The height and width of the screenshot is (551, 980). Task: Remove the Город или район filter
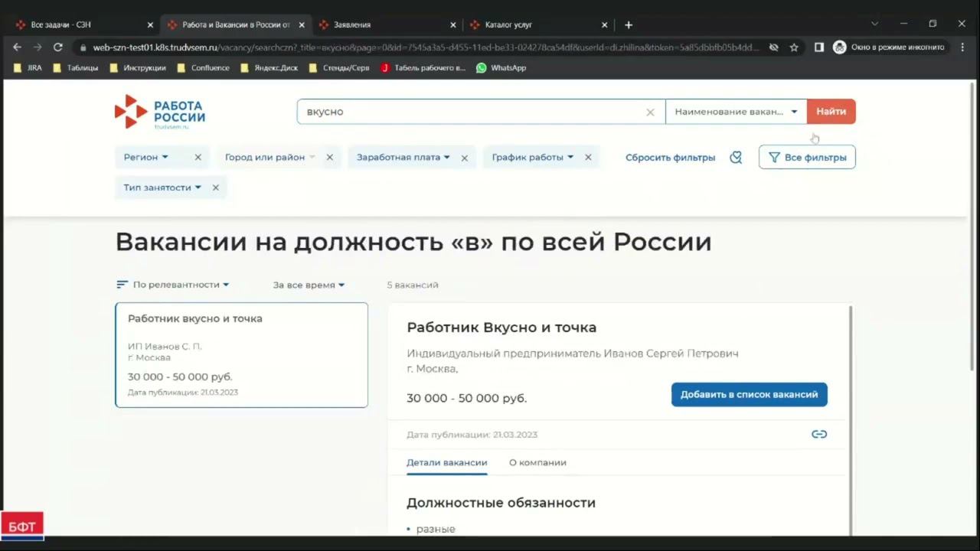(329, 158)
